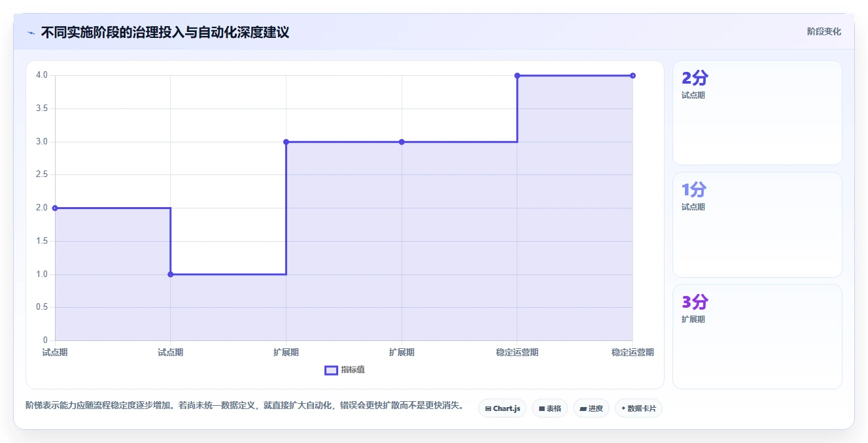Toggle the 指标值 legend color box
The image size is (868, 443).
(331, 370)
